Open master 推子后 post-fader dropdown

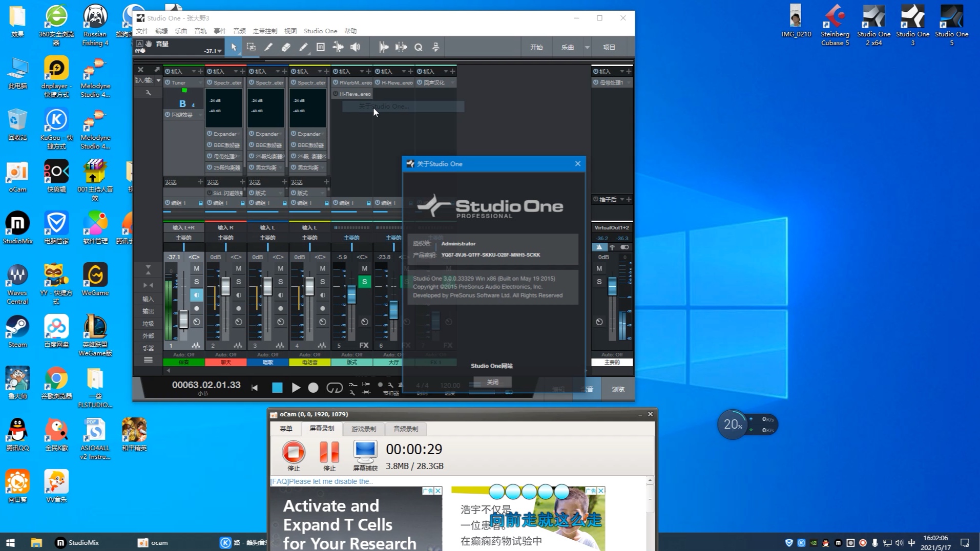pyautogui.click(x=622, y=199)
